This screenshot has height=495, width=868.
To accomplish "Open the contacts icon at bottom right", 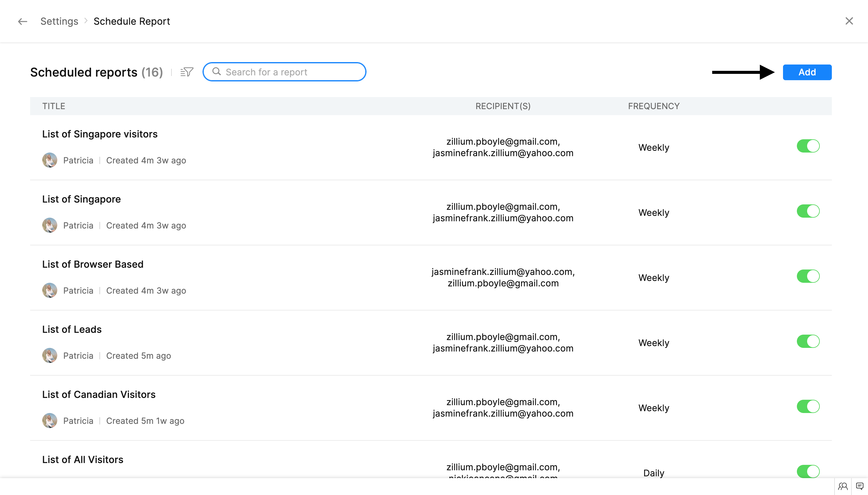I will pos(842,487).
